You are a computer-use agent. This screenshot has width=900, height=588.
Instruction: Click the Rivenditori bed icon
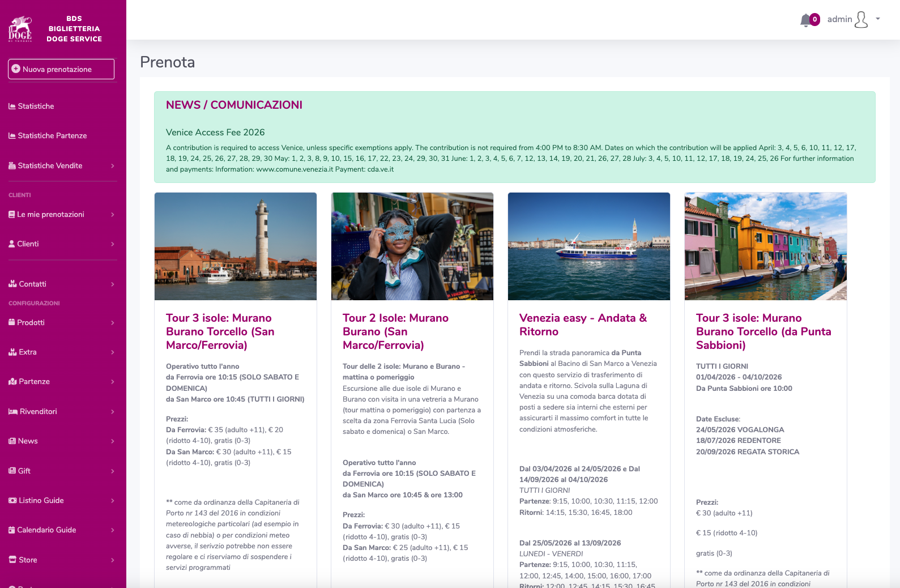click(13, 411)
